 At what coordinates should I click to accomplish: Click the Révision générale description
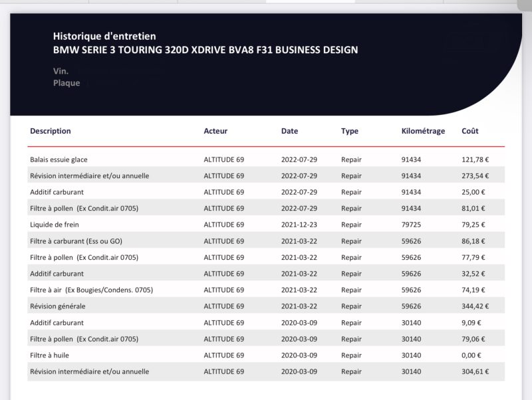58,306
